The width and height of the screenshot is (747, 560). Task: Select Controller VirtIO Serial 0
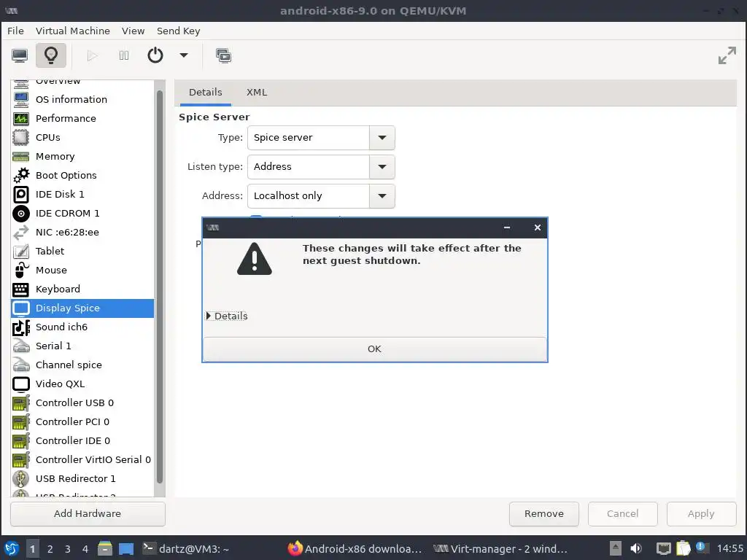point(82,460)
